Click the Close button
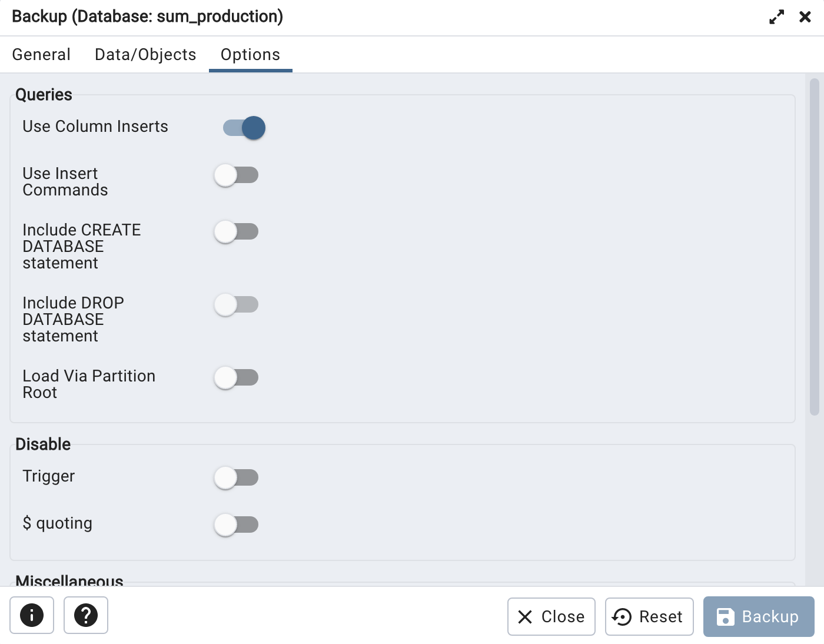This screenshot has width=824, height=644. 551,616
